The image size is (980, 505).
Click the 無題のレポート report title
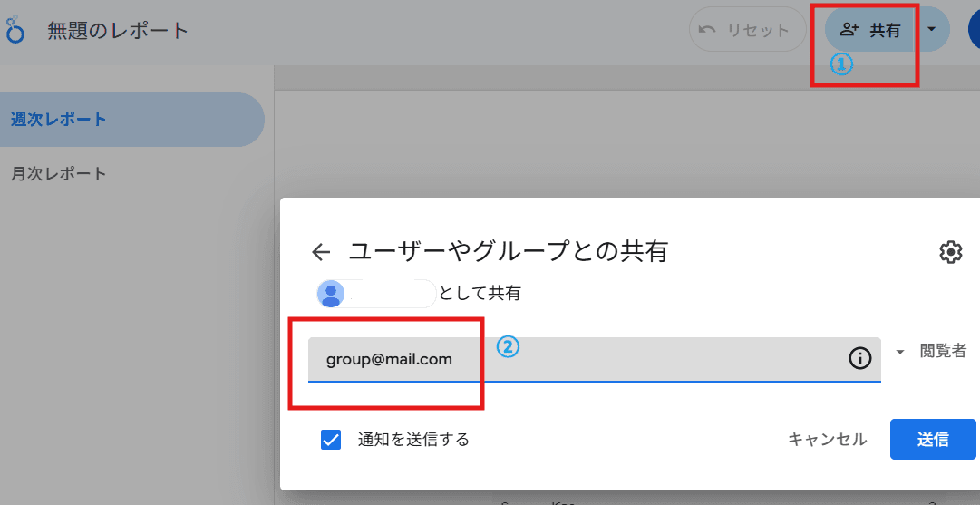tap(118, 31)
